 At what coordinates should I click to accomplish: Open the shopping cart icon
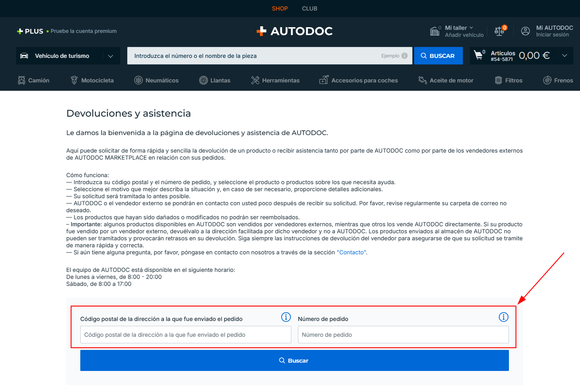pos(478,56)
